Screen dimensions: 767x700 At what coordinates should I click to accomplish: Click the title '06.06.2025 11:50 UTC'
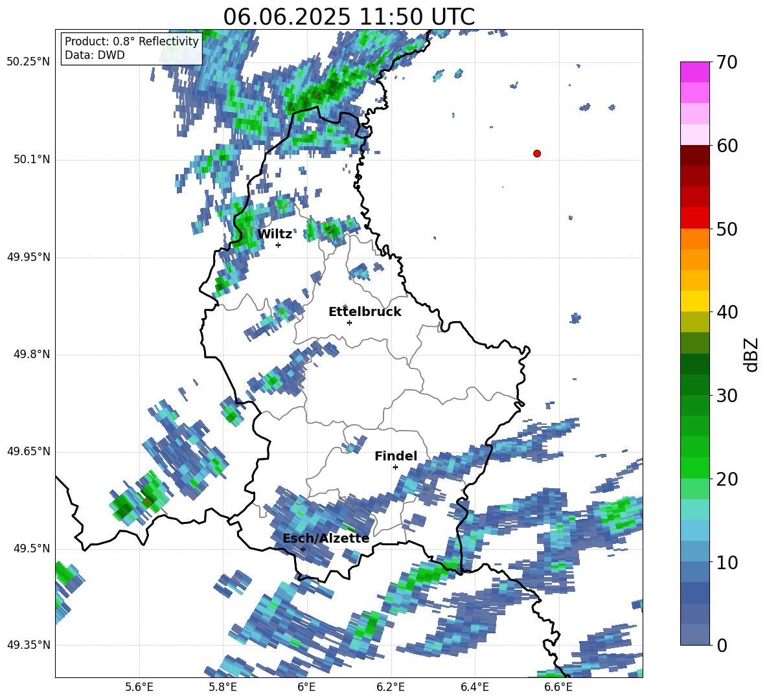point(349,17)
